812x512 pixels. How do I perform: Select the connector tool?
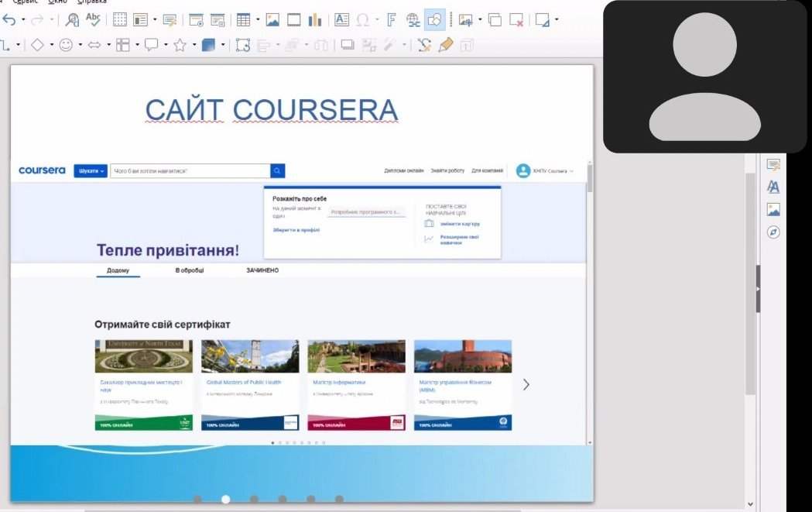pos(5,45)
